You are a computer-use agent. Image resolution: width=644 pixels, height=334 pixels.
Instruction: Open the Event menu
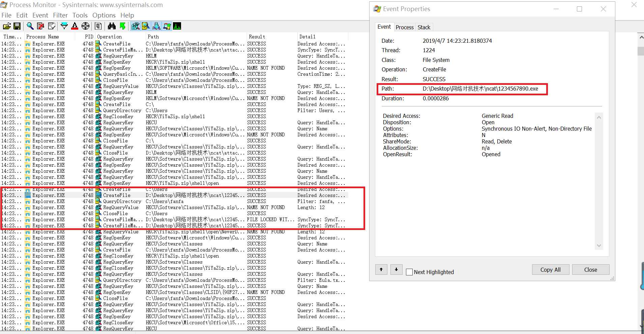(40, 15)
